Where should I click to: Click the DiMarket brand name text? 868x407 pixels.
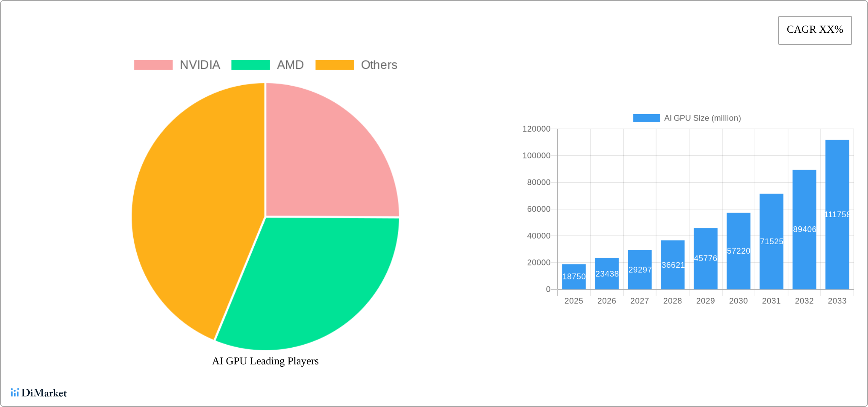[x=44, y=393]
